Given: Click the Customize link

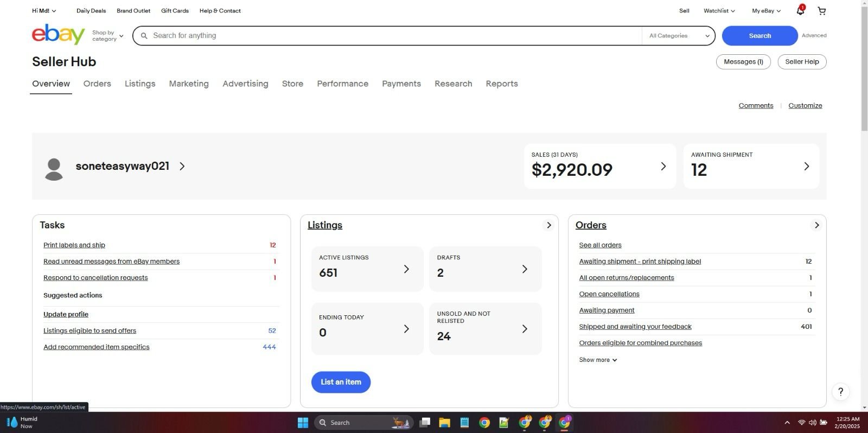Looking at the screenshot, I should [805, 106].
